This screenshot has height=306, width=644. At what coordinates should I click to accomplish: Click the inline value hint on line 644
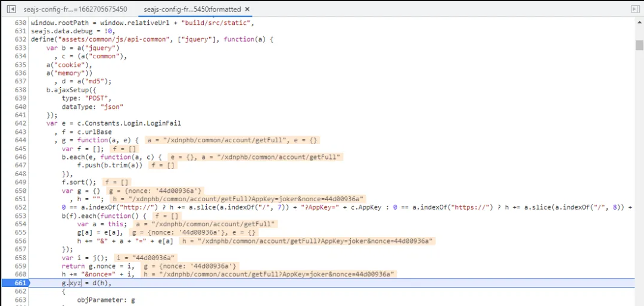pos(232,140)
